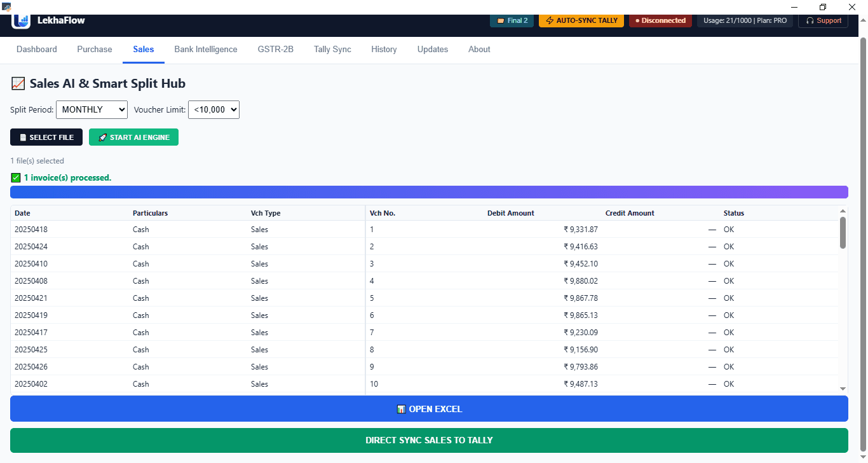Restore down the application window
Viewport: 868px width, 463px height.
[x=823, y=7]
